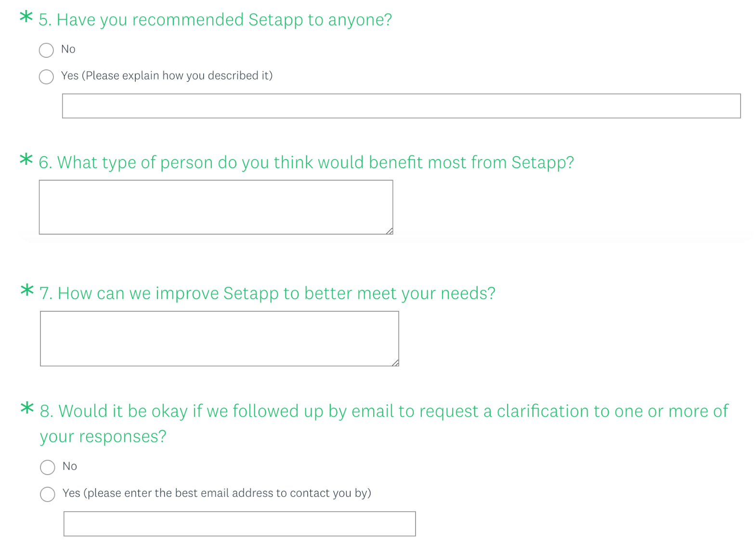
Task: Focus the question 6 answer text area
Action: (216, 207)
